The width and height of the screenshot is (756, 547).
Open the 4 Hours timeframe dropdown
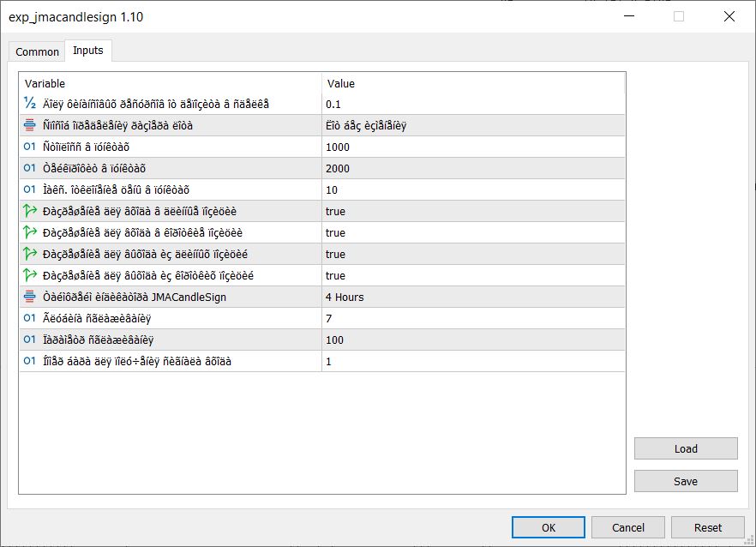(473, 298)
